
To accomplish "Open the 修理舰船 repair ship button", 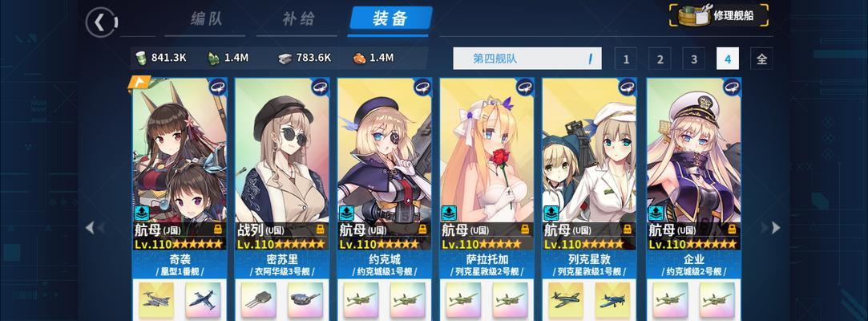I will 719,15.
